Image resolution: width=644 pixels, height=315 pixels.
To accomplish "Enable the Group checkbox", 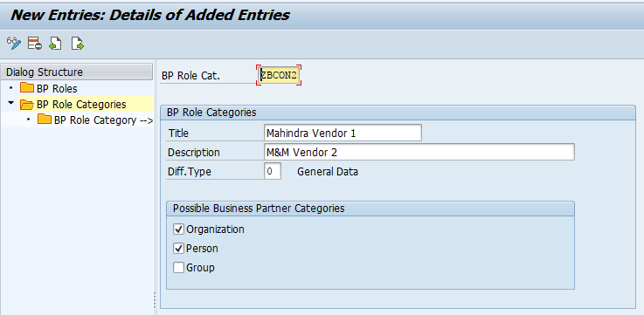I will point(178,268).
